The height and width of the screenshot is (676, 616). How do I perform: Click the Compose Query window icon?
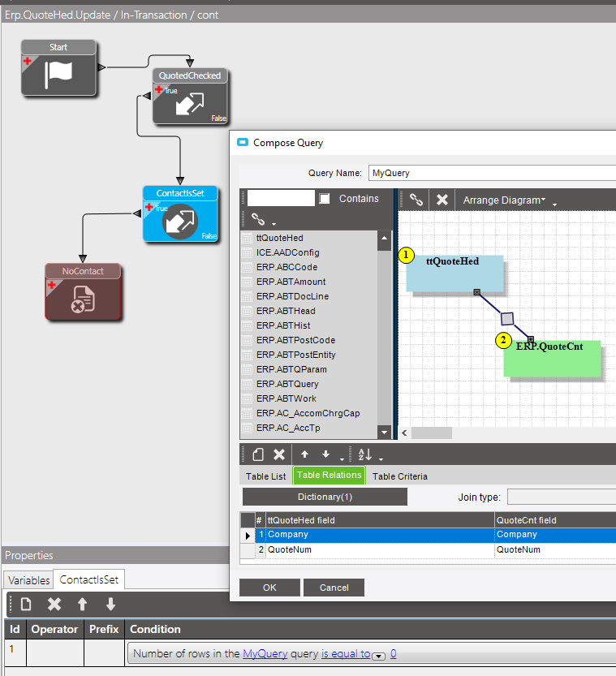[243, 142]
